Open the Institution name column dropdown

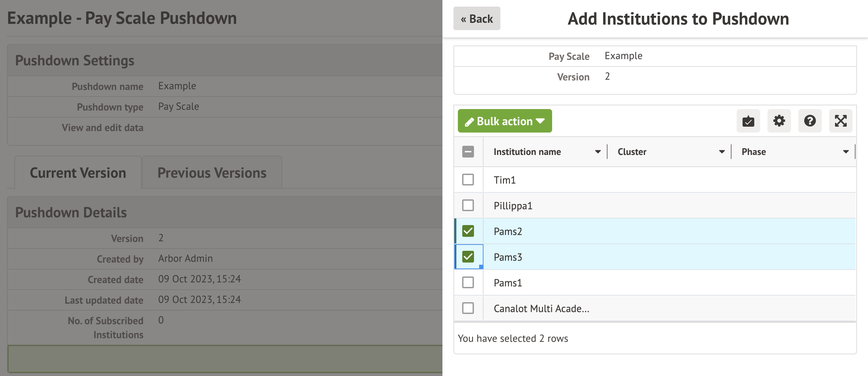pos(598,152)
